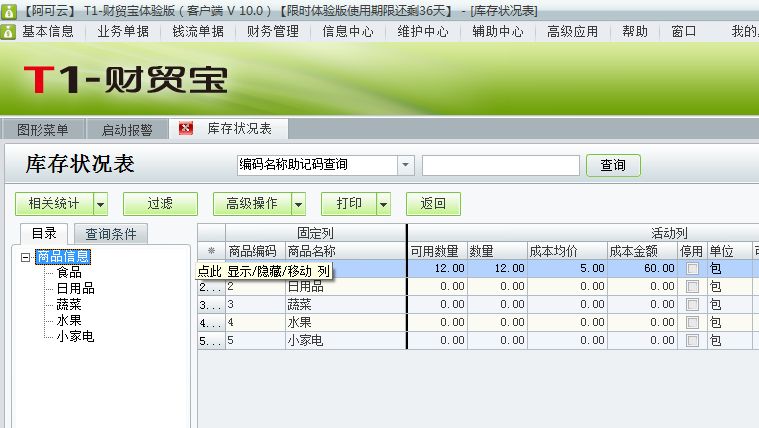Screen dimensions: 759x428
Task: Select 小家电 in the category tree
Action: tap(75, 336)
